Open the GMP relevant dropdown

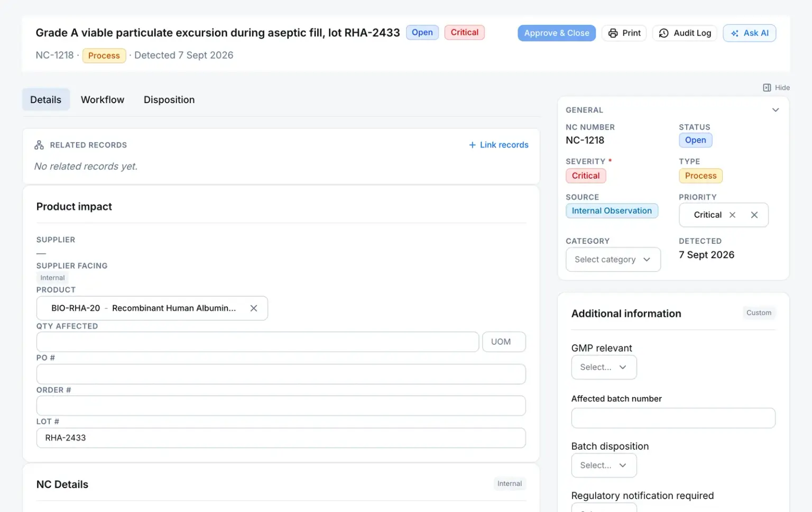604,367
